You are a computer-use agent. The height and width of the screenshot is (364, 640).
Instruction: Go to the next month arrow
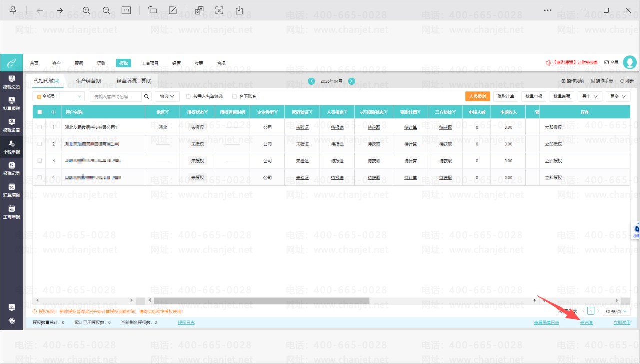coord(352,81)
